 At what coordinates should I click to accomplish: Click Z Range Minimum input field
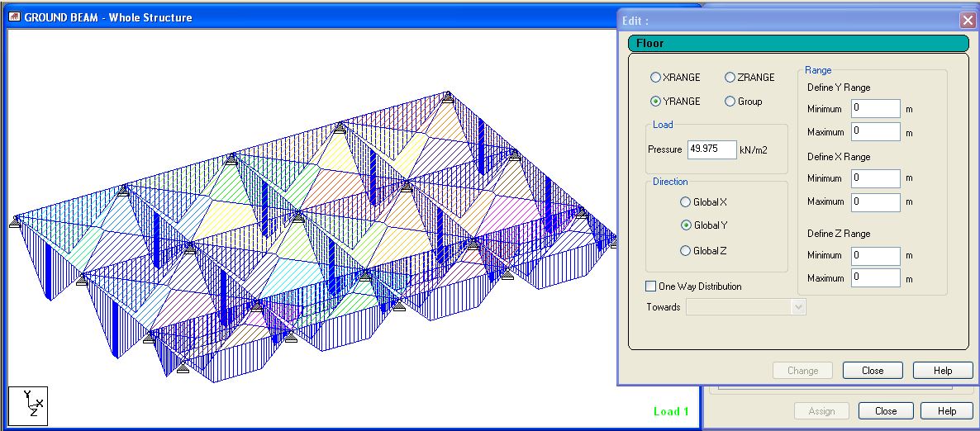point(876,255)
